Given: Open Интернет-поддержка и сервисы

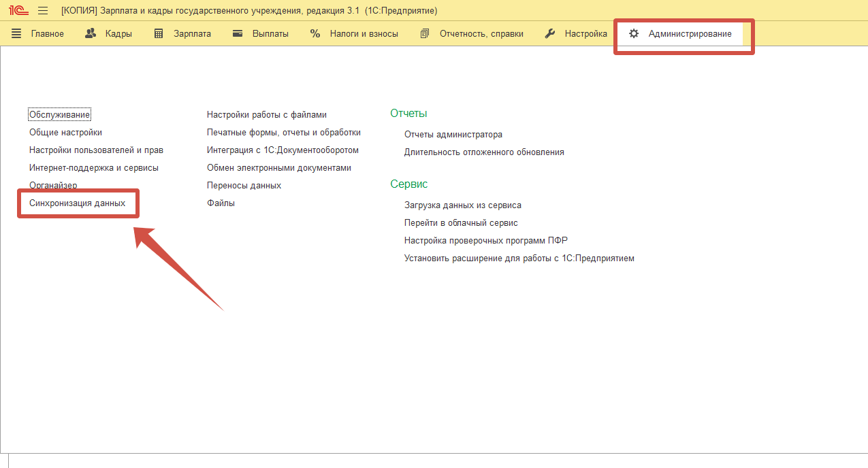Looking at the screenshot, I should [94, 167].
